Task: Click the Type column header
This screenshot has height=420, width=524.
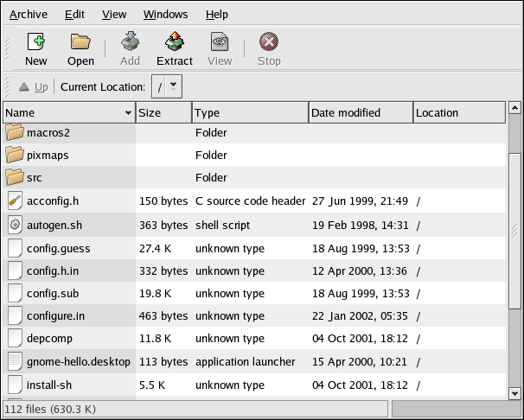Action: [249, 112]
